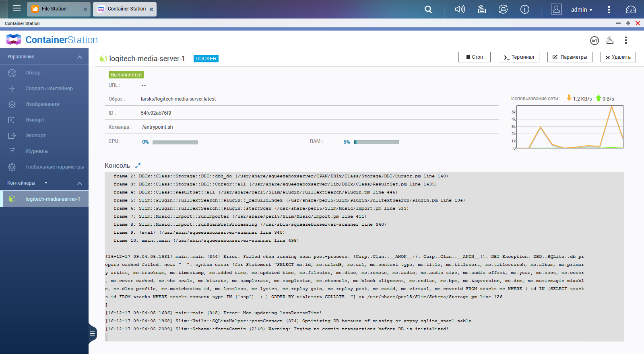Screen dimensions: 644x354
Task: Open the Терминал button
Action: 519,57
